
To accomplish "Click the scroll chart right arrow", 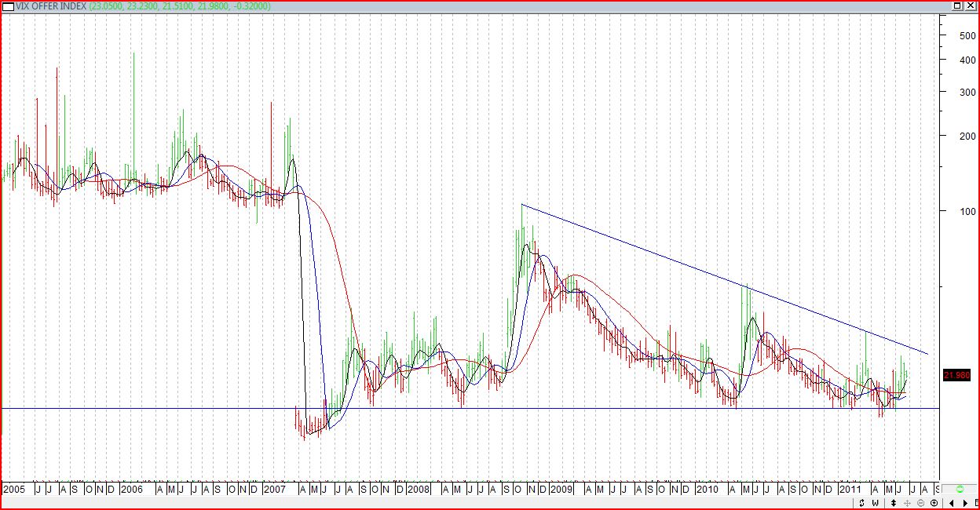I will [965, 502].
